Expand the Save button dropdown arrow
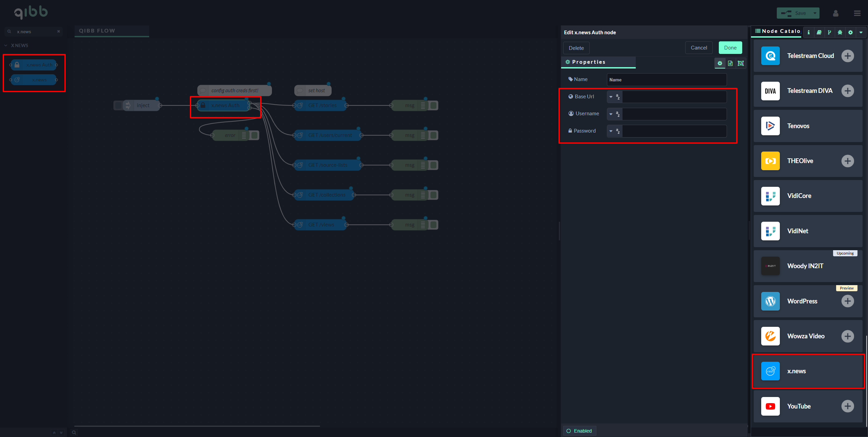The width and height of the screenshot is (868, 437). click(x=815, y=13)
